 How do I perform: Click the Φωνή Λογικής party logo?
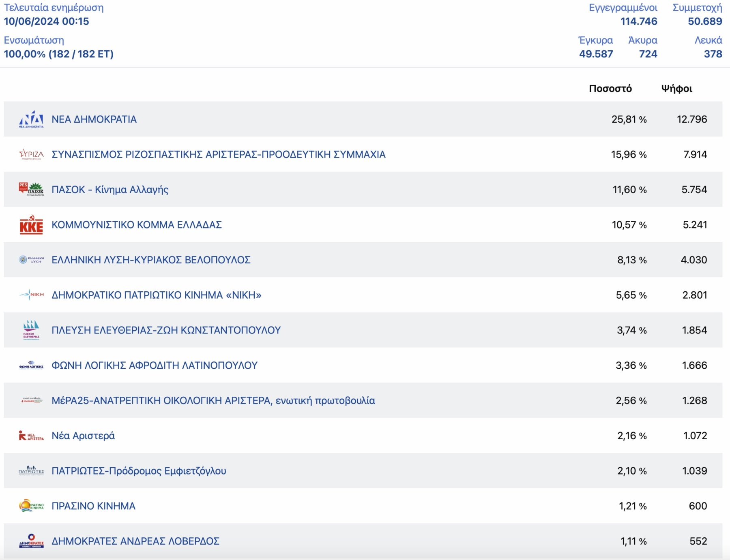click(31, 365)
